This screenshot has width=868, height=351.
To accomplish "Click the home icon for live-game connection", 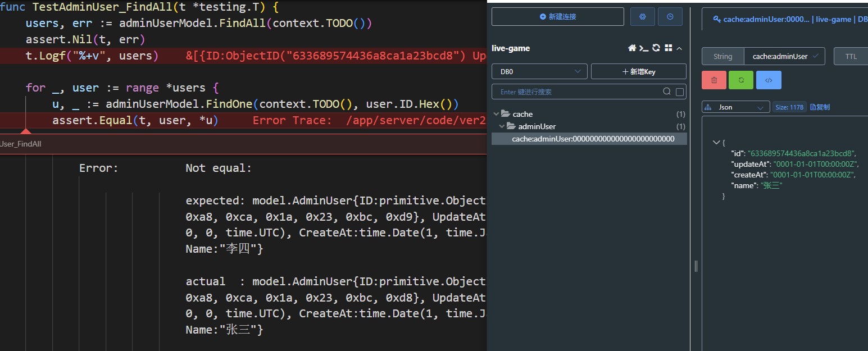I will coord(633,48).
